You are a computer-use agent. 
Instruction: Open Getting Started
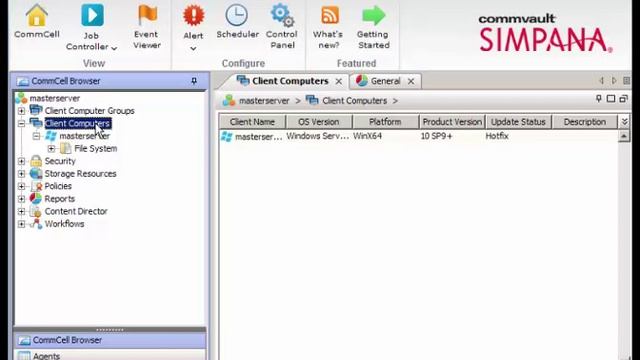[373, 27]
